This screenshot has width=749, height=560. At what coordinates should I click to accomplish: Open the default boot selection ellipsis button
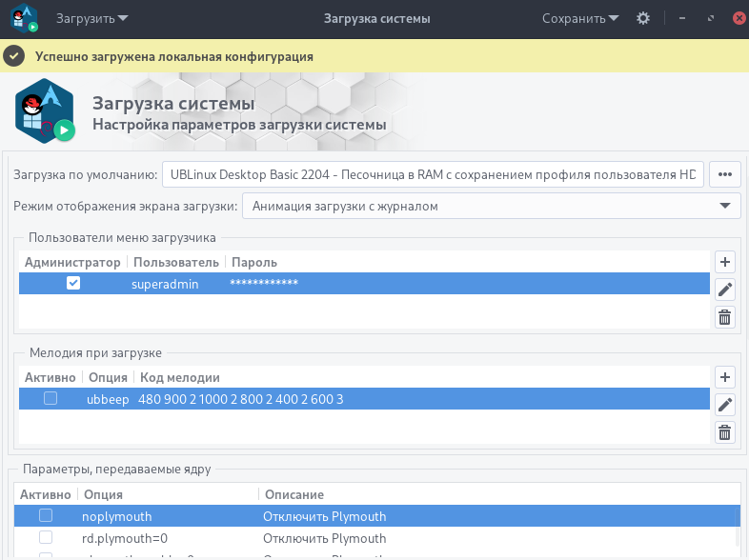pos(724,174)
